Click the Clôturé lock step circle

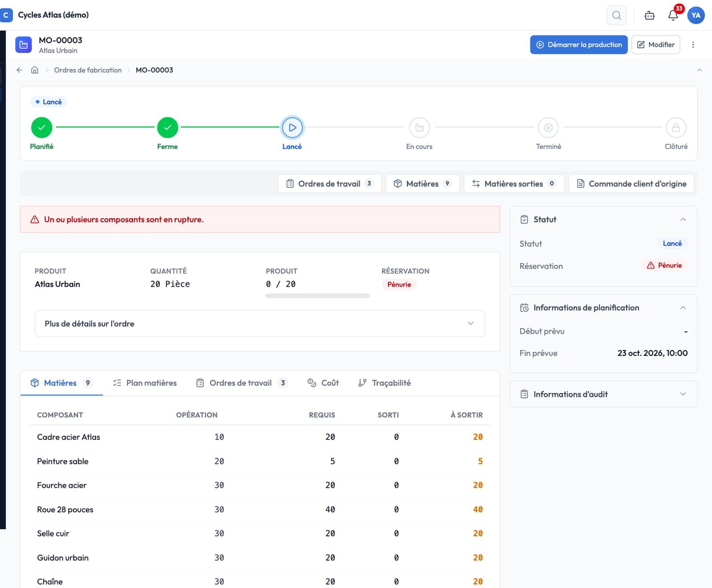pyautogui.click(x=676, y=128)
